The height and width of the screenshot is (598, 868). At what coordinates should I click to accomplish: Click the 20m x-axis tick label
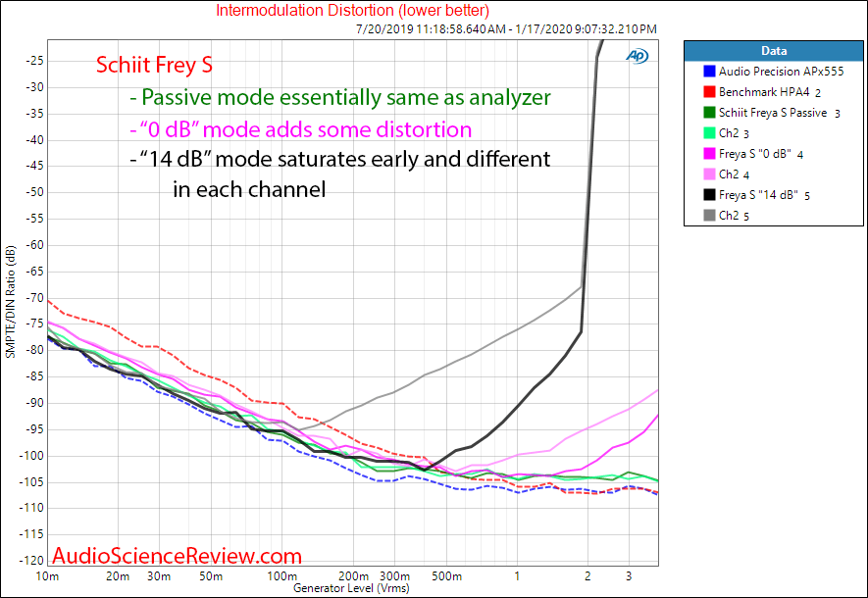(118, 576)
